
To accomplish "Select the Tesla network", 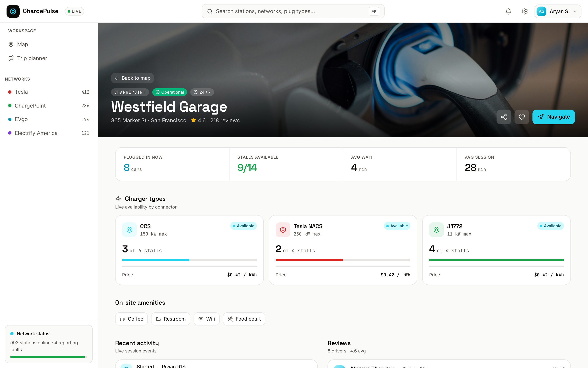I will tap(49, 92).
